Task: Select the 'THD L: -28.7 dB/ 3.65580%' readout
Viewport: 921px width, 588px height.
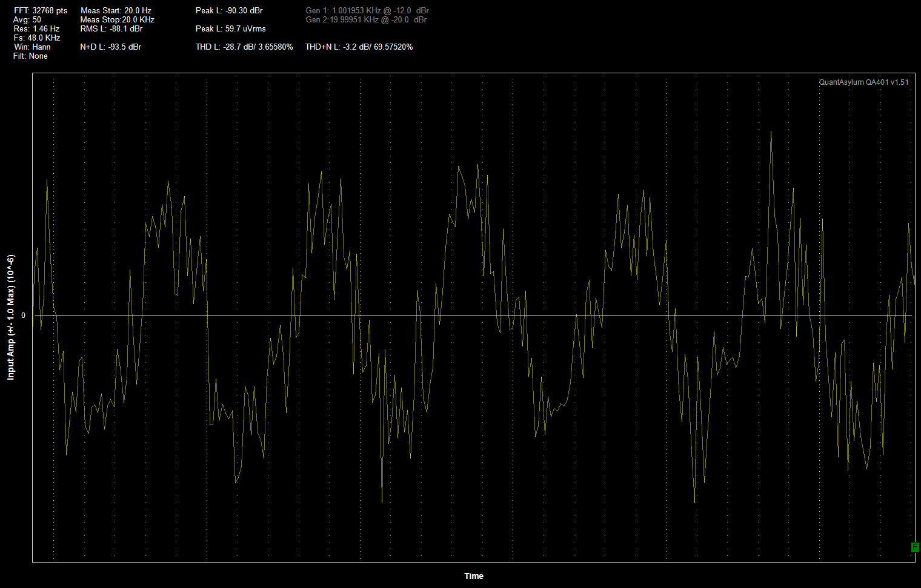Action: (244, 47)
